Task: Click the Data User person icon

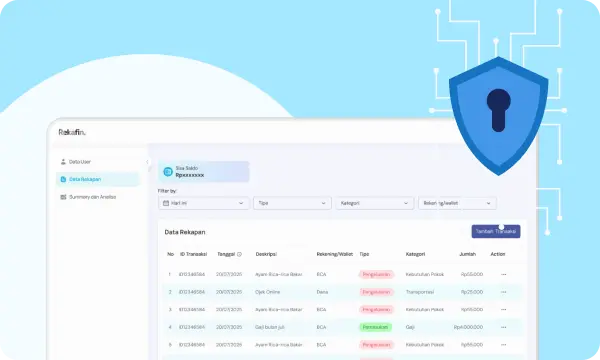Action: (x=63, y=162)
